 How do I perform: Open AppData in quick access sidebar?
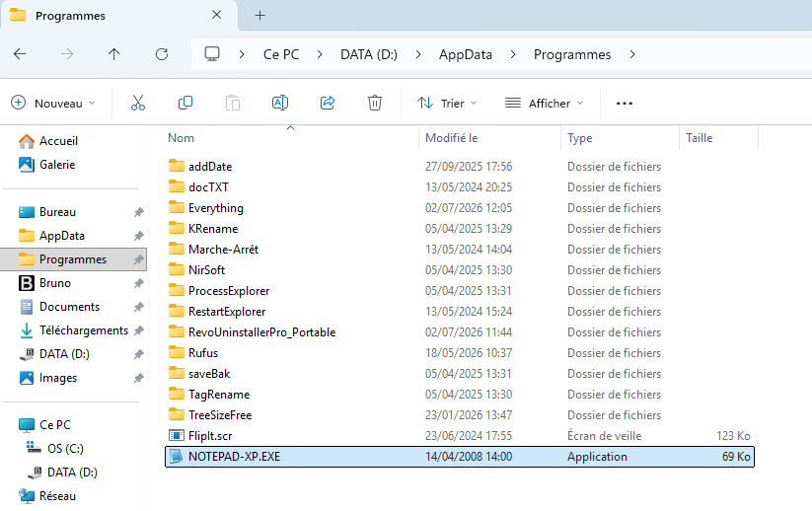61,236
